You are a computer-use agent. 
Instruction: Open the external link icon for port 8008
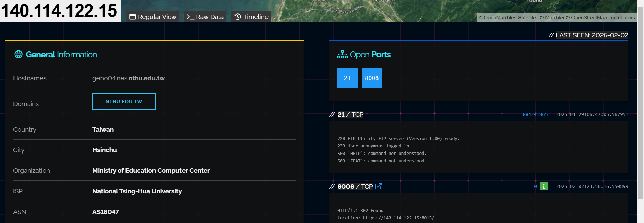(379, 186)
